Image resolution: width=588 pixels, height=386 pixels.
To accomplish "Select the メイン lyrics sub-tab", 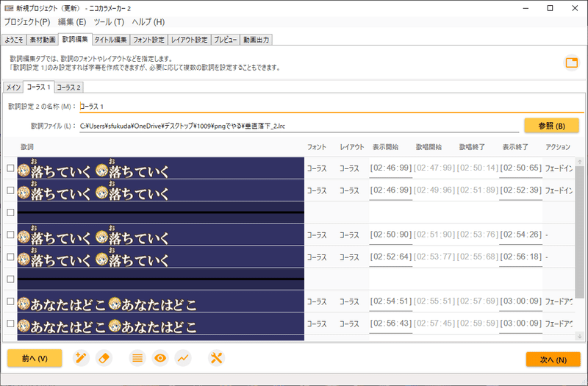I will [13, 87].
